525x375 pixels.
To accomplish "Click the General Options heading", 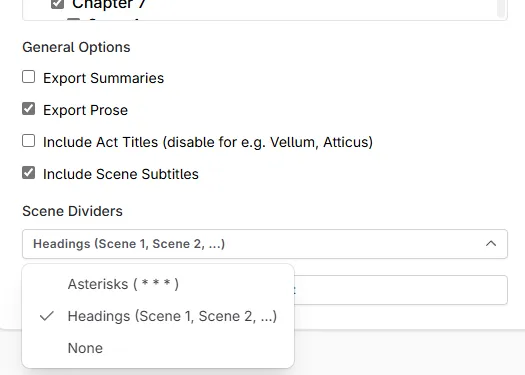I will click(x=76, y=47).
